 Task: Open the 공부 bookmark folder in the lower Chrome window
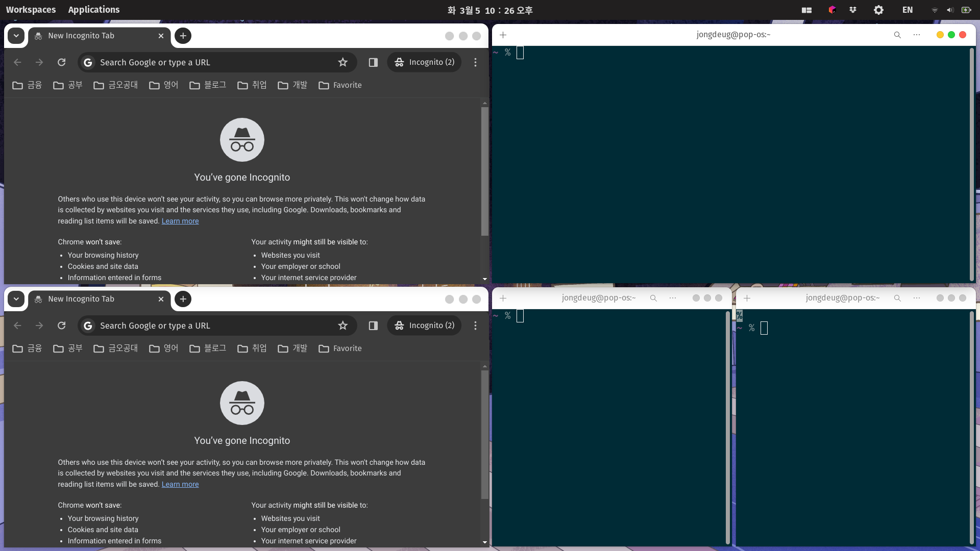click(x=67, y=348)
